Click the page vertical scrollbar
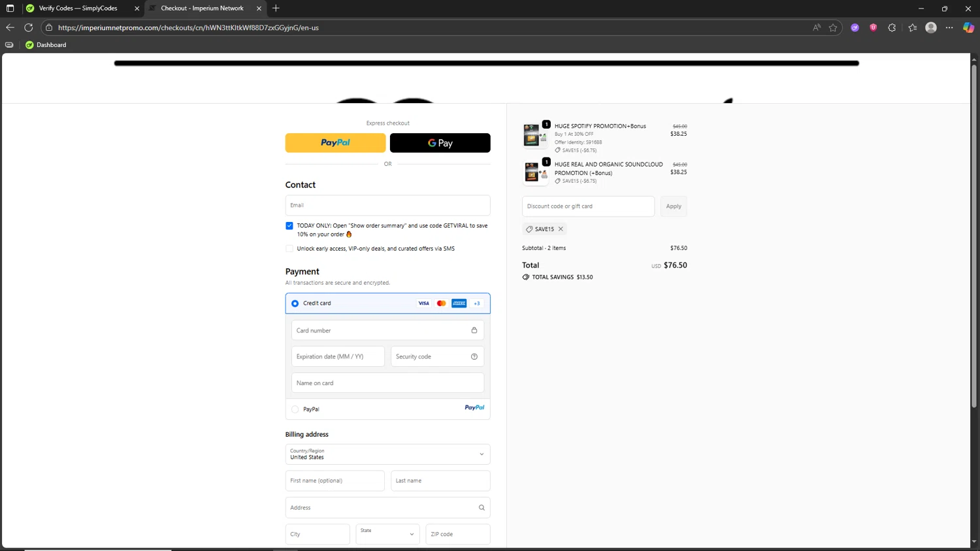980x551 pixels. coord(974,236)
